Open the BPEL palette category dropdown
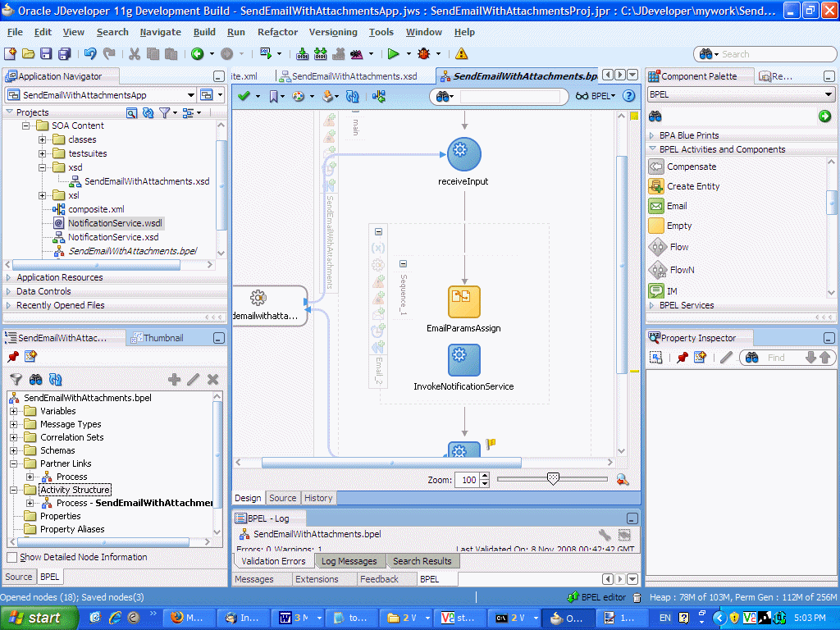Viewport: 840px width, 630px height. click(x=828, y=95)
